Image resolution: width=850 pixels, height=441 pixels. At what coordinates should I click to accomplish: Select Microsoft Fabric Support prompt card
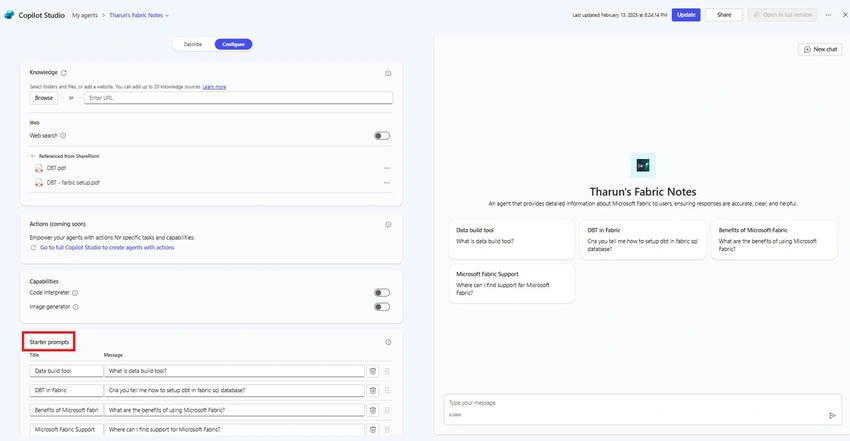point(512,283)
